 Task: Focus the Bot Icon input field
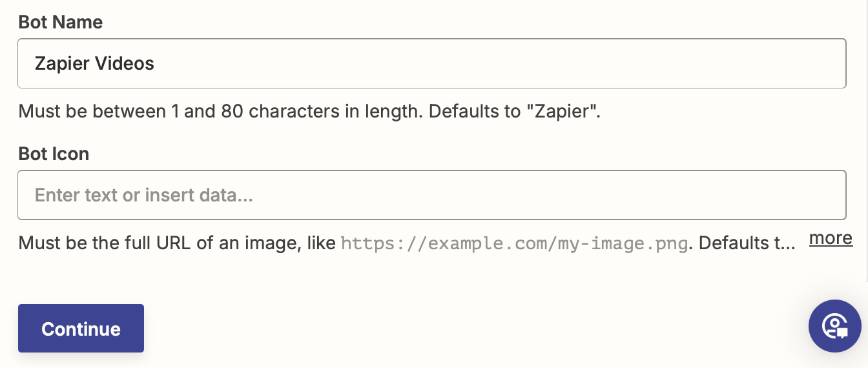431,195
